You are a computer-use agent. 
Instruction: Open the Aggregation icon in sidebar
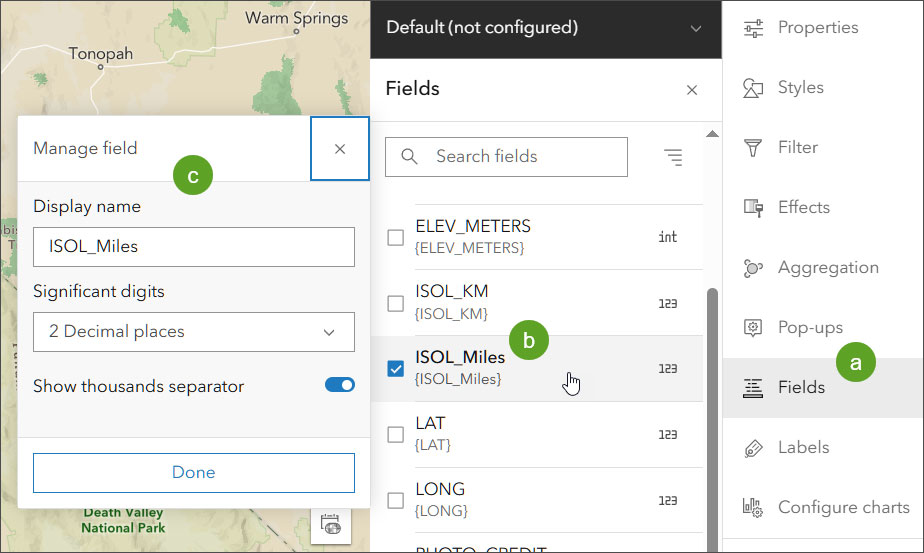[754, 268]
